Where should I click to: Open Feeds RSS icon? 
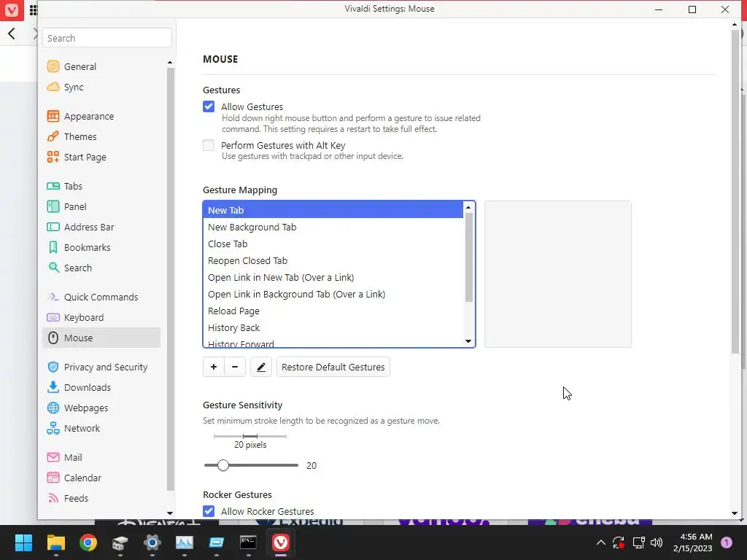[53, 499]
